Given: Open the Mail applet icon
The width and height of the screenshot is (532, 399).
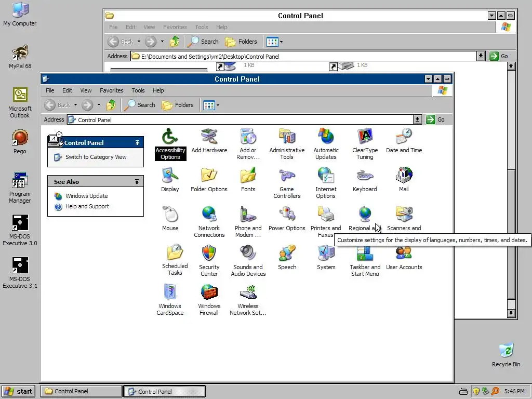Looking at the screenshot, I should click(404, 179).
